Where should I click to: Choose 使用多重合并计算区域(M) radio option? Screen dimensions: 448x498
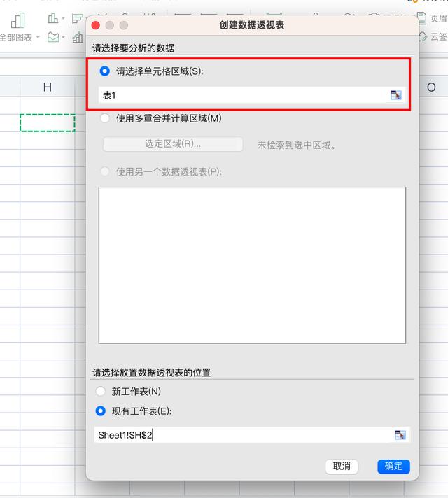[104, 118]
